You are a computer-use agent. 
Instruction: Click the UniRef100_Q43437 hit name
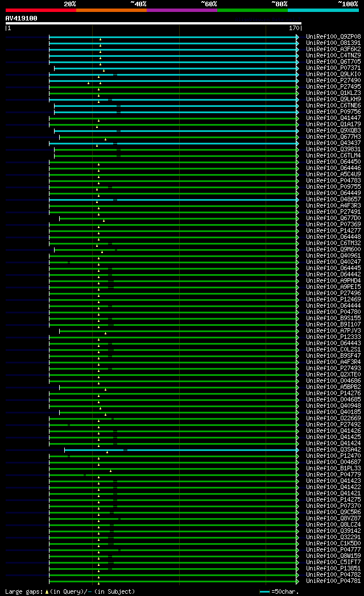[x=334, y=143]
